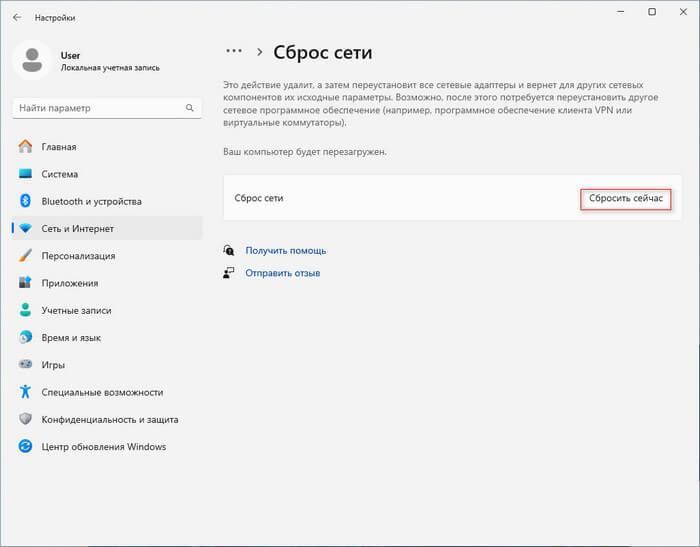
Task: Expand the breadcrumb ellipsis menu
Action: pyautogui.click(x=234, y=51)
